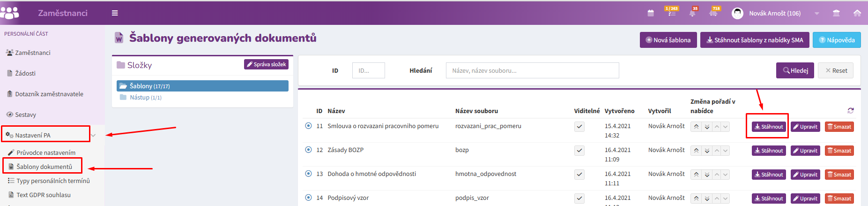Delete the Zásady BOZP template with Smazat
The width and height of the screenshot is (868, 206).
tap(839, 151)
